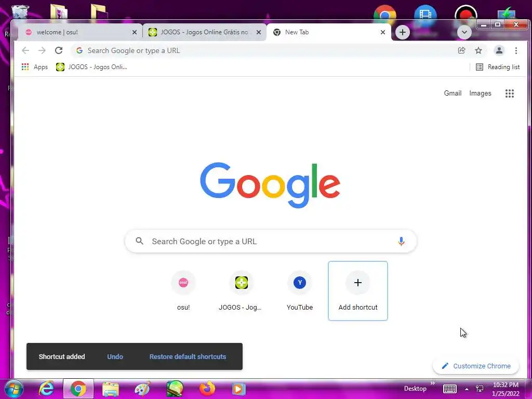Click Undo in the shortcut added notification
532x399 pixels.
(x=115, y=356)
